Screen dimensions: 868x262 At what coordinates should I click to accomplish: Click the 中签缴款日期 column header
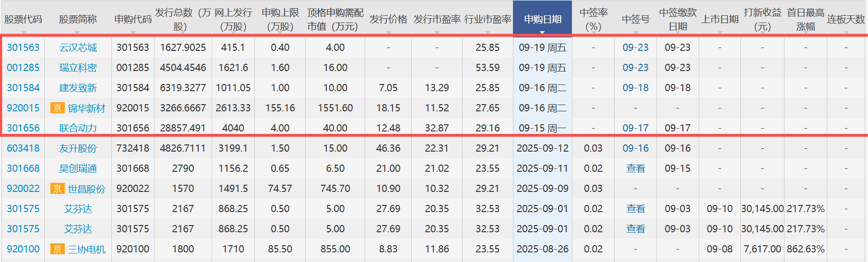[x=678, y=19]
